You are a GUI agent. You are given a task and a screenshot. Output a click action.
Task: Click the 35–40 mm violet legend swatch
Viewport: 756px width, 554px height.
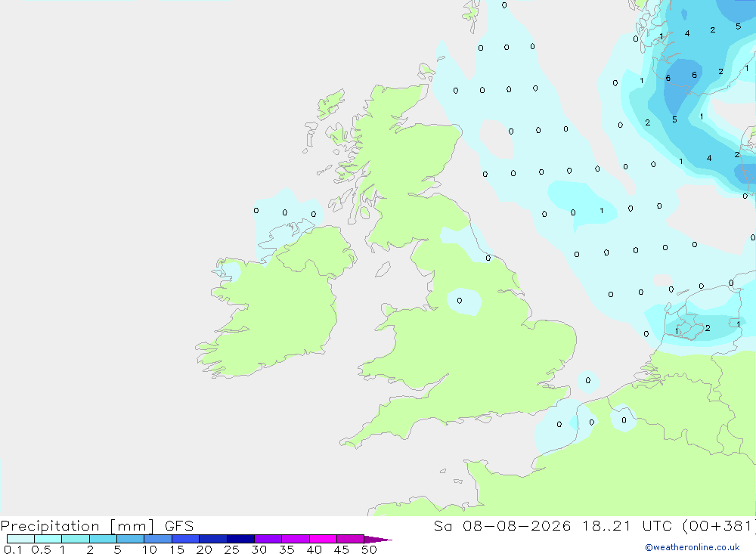tap(295, 539)
